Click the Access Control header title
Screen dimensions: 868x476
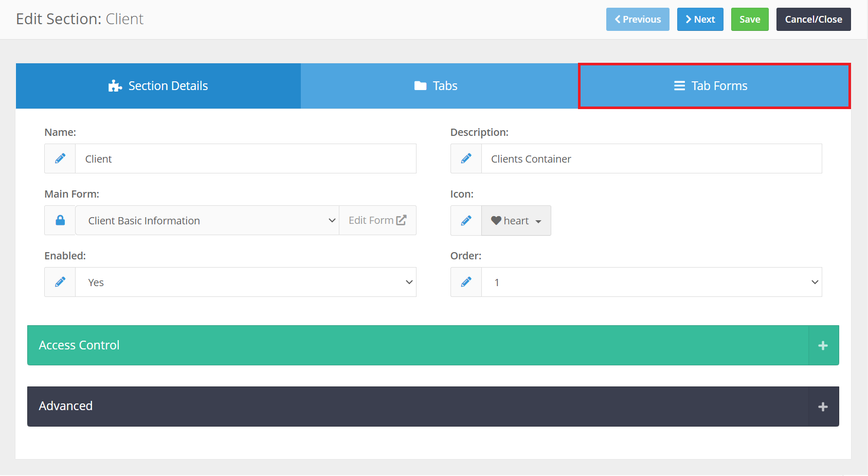79,345
